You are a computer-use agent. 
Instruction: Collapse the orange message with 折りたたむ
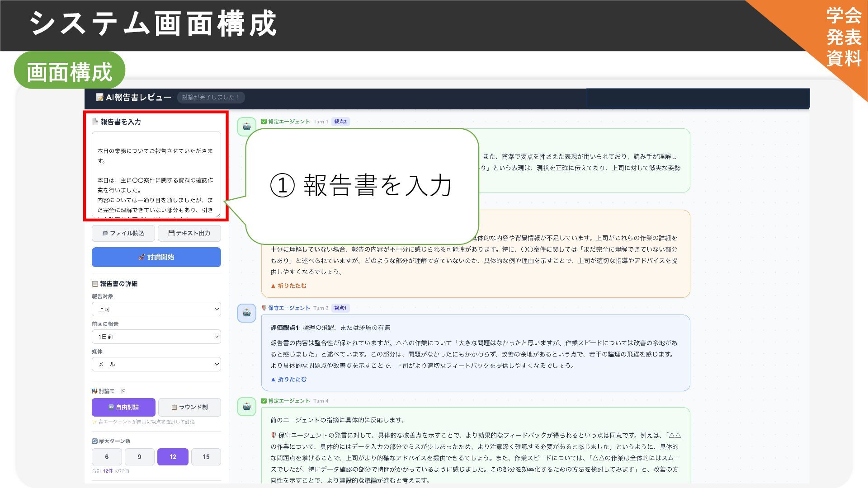coord(288,286)
